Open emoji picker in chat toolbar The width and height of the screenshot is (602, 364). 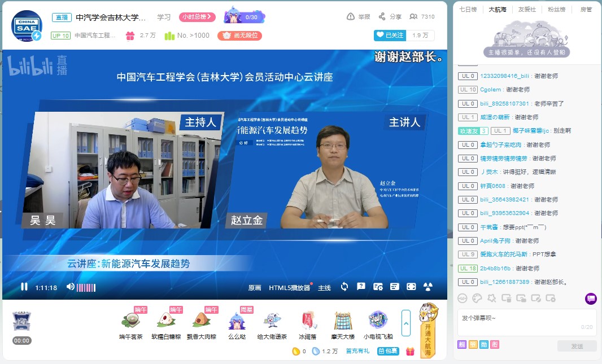463,298
